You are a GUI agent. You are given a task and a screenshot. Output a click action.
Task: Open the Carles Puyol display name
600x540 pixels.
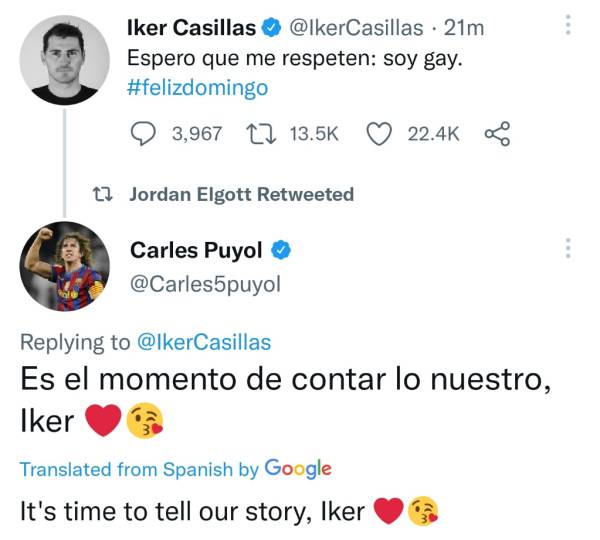198,250
